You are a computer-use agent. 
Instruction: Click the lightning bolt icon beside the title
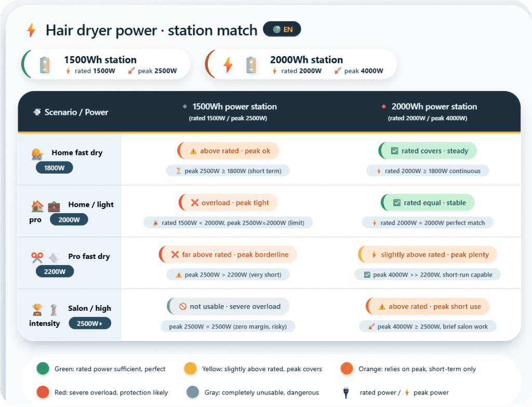(x=31, y=30)
